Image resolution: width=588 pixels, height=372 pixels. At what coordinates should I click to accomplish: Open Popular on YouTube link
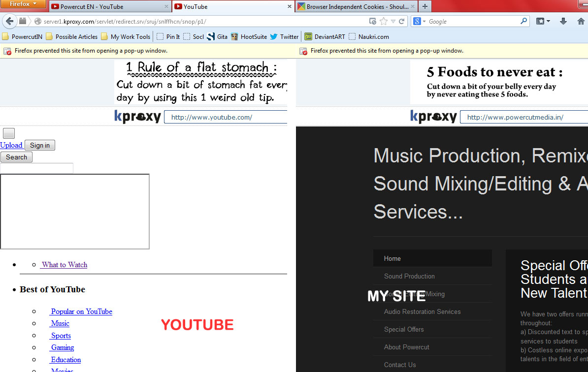click(81, 311)
